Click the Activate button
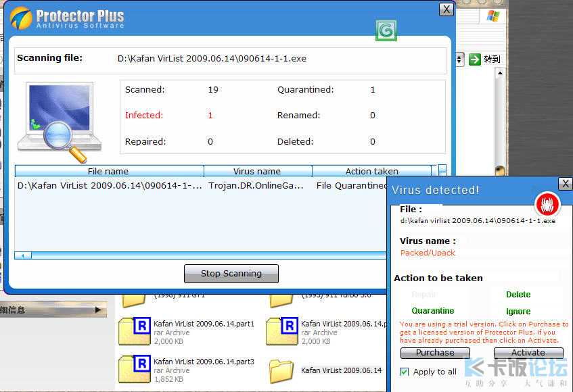 coord(528,353)
